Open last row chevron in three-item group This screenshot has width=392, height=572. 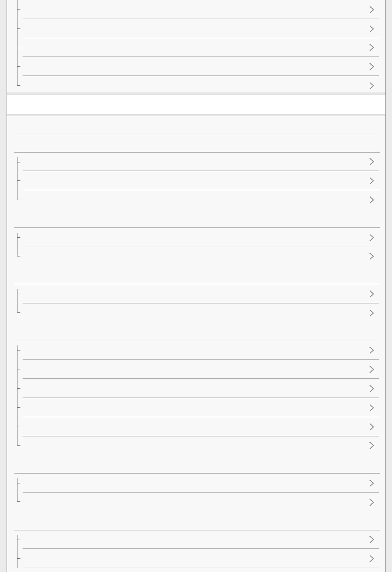[x=371, y=200]
